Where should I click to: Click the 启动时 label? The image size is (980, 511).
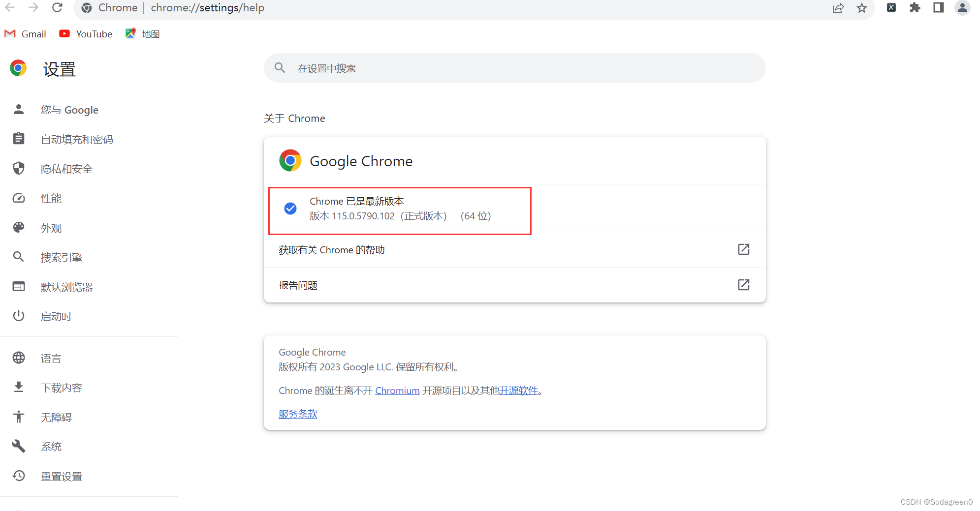tap(56, 316)
